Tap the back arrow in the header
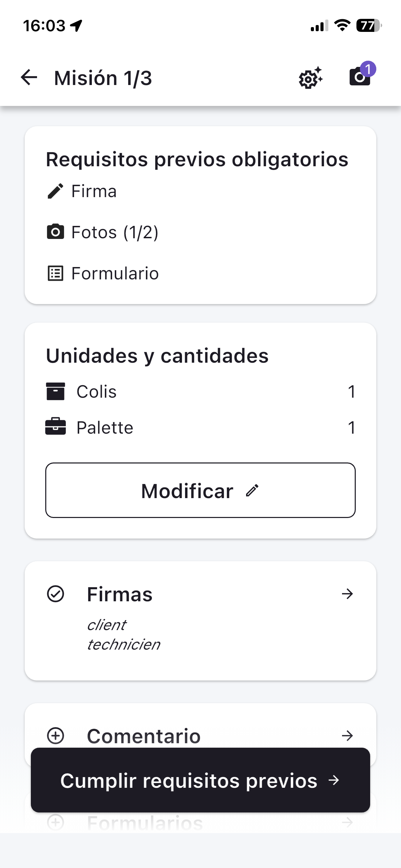Screen dimensions: 401x868 29,77
